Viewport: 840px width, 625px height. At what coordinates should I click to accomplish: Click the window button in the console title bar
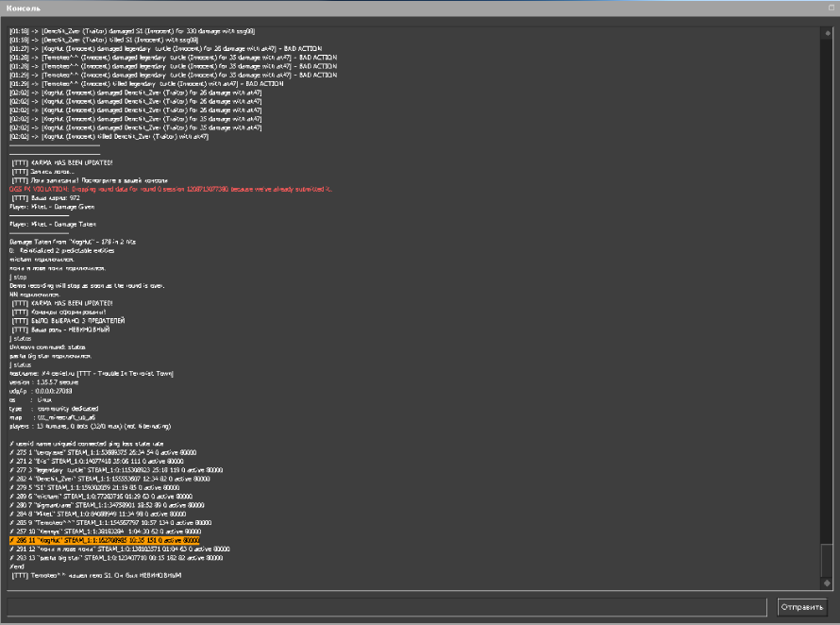(x=831, y=7)
